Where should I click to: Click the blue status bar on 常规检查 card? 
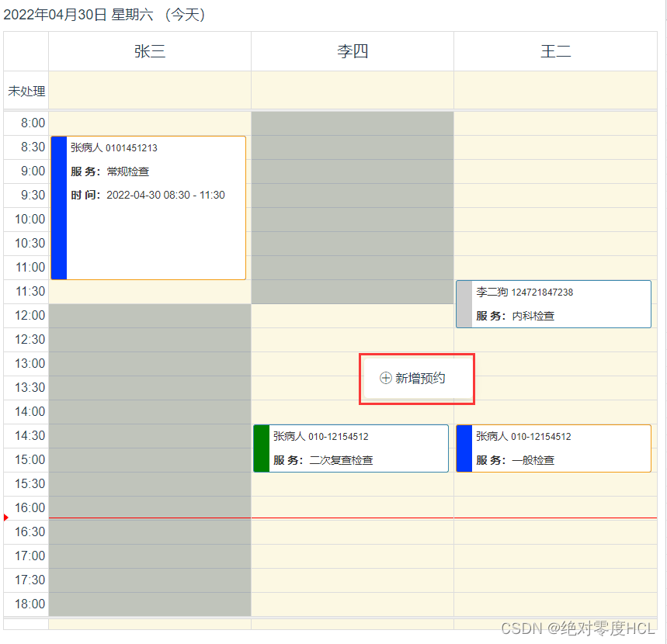click(x=59, y=208)
